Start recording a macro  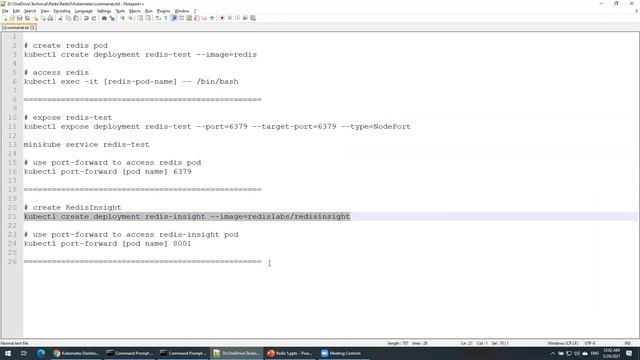coord(222,18)
